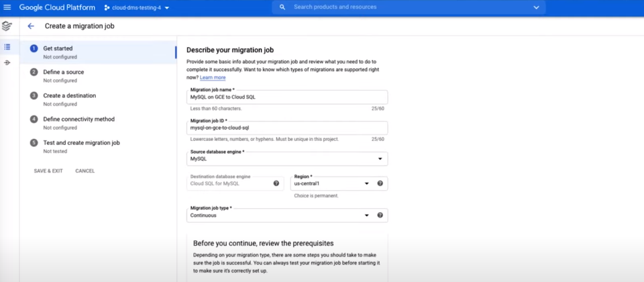Open the cloud-dms-testing-4 project selector
This screenshot has height=282, width=644.
click(137, 7)
